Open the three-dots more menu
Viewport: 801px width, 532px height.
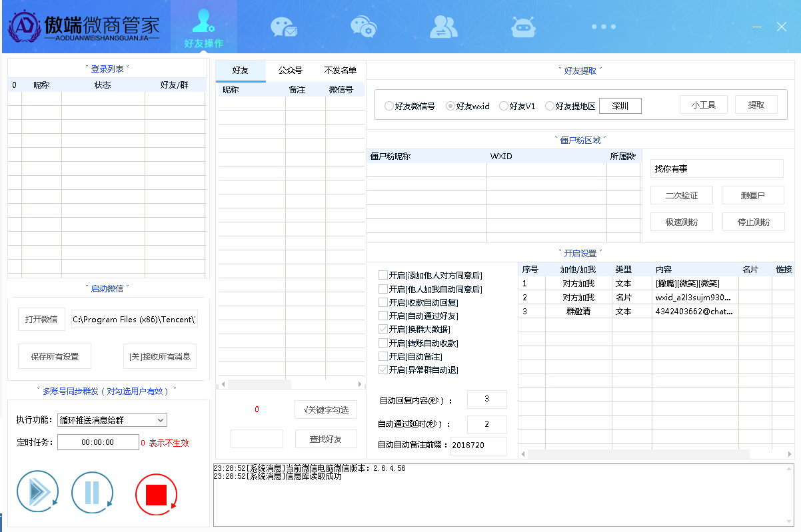click(604, 27)
